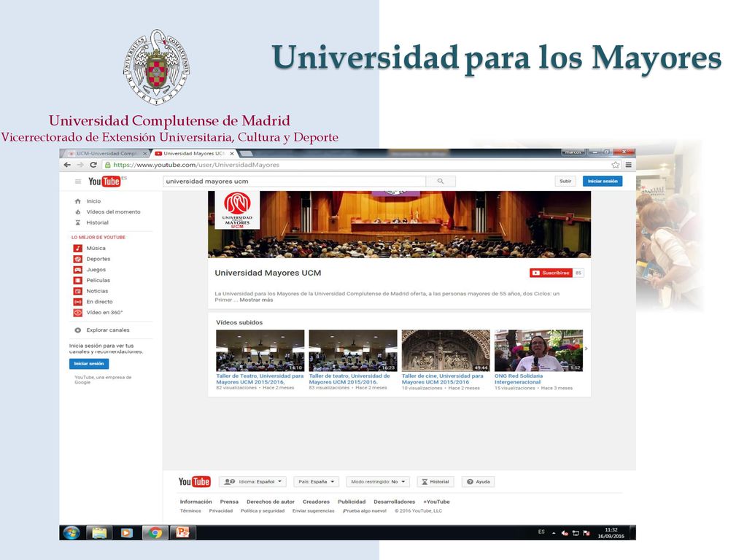Click the Creadores footer link
This screenshot has height=560, width=747.
tap(317, 502)
